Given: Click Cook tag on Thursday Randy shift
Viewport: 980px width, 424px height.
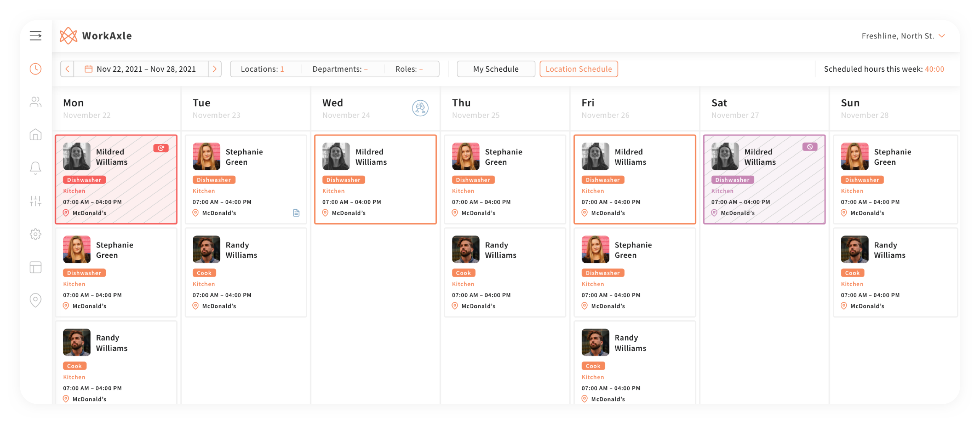Looking at the screenshot, I should (x=463, y=273).
